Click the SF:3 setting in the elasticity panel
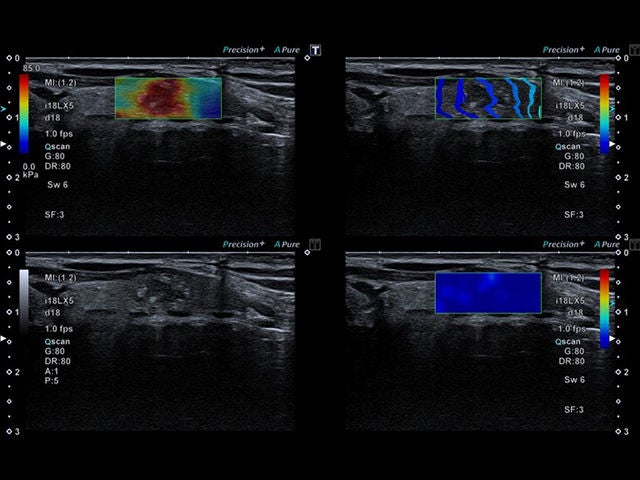This screenshot has height=480, width=640. (x=54, y=215)
